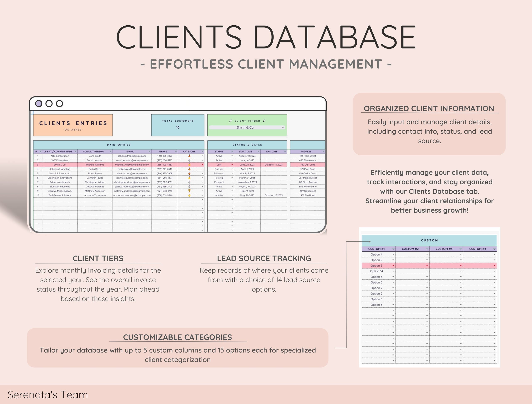
Task: Open filter icon on End Date header
Action: click(x=285, y=151)
